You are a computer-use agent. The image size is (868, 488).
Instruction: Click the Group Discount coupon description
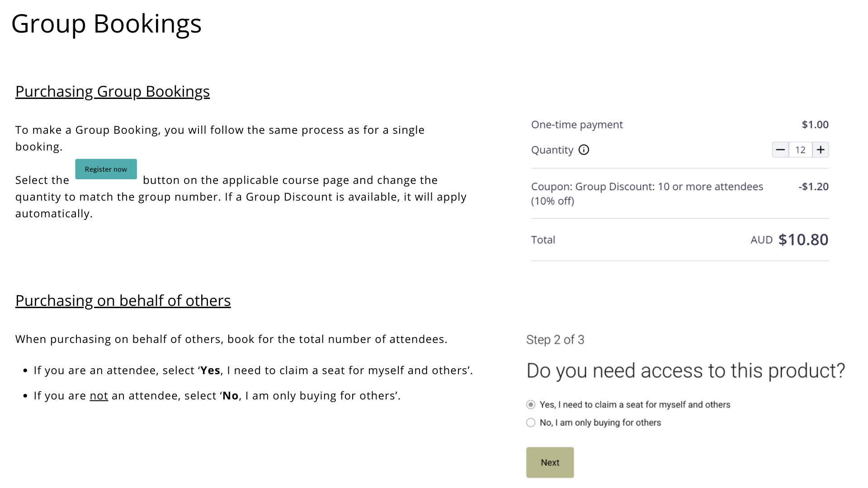pos(647,193)
